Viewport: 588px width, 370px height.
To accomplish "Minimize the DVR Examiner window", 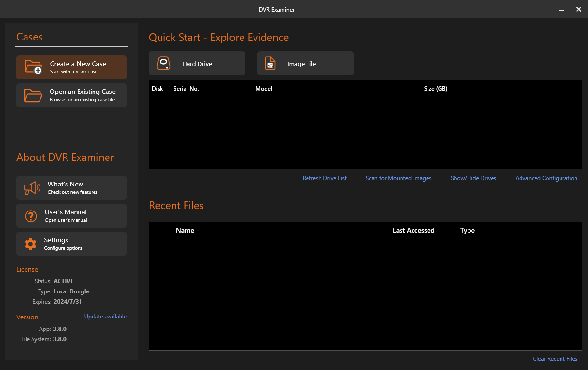I will 561,9.
